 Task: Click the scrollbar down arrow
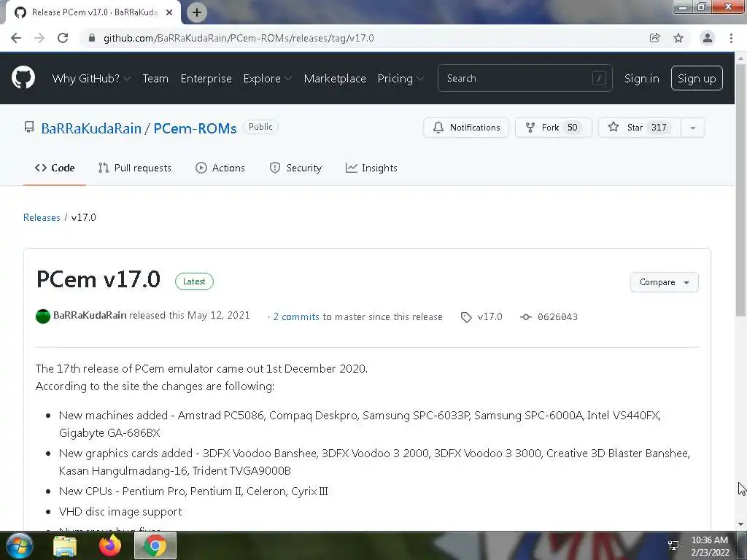tap(740, 524)
